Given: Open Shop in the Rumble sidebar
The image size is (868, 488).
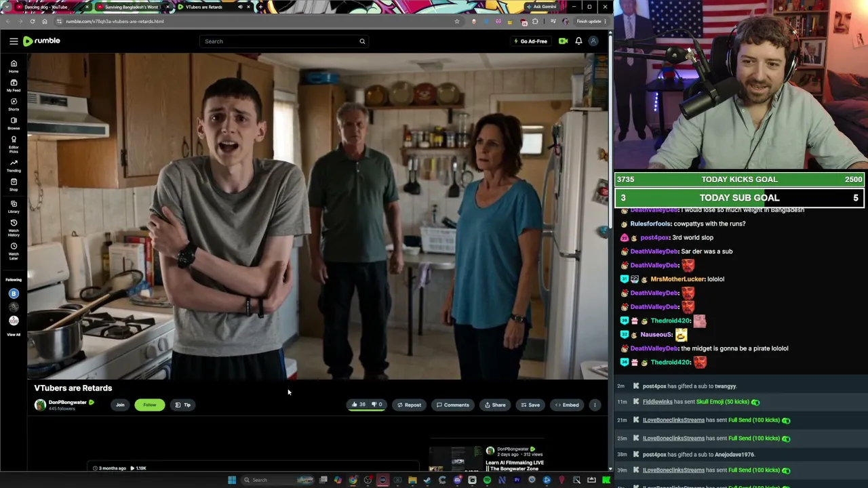Looking at the screenshot, I should pos(14,184).
